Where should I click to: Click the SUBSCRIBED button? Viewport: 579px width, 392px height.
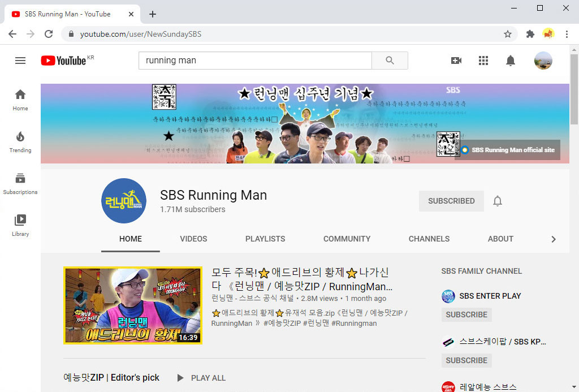451,201
